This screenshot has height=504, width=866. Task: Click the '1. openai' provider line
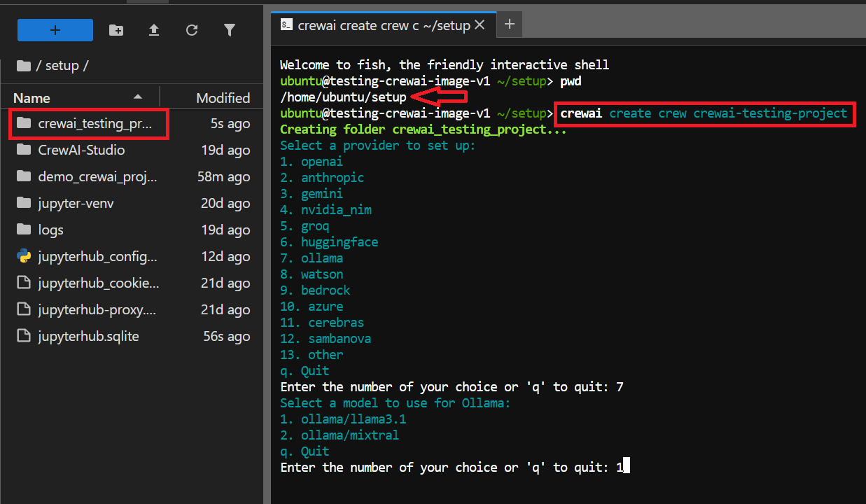coord(312,162)
